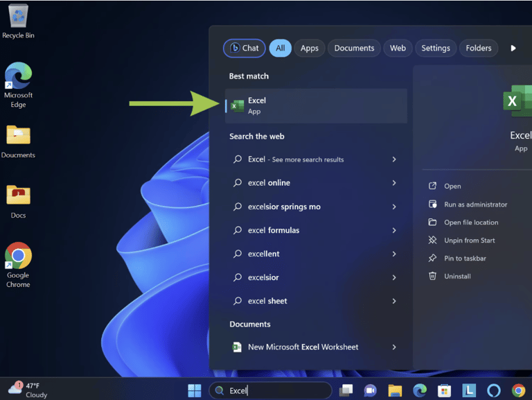
Task: Switch to the Web filter tab
Action: pos(398,49)
